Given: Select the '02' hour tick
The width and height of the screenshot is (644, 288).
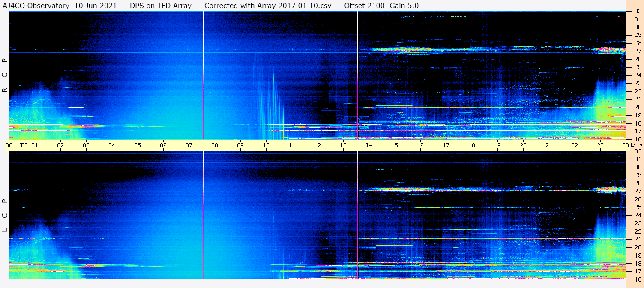Looking at the screenshot, I should pos(60,145).
